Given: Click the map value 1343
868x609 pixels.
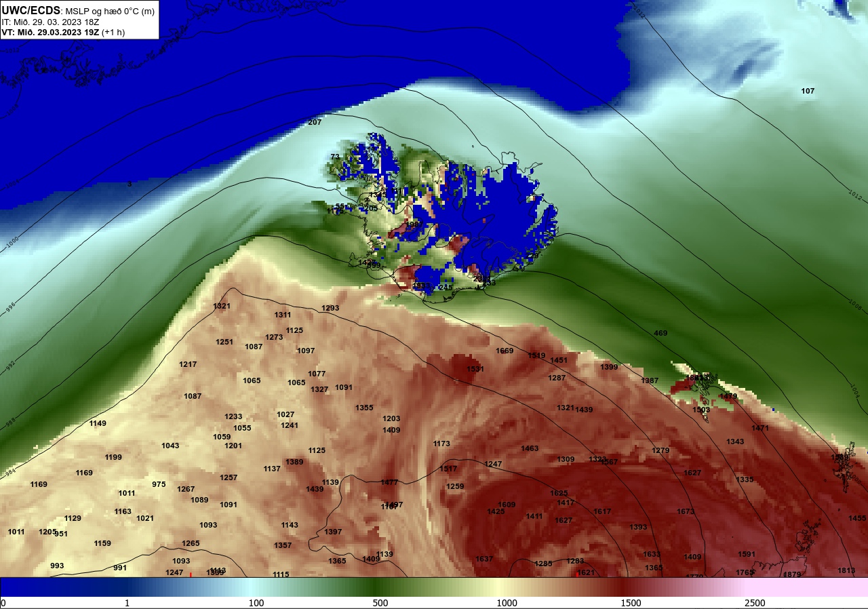Looking at the screenshot, I should [x=735, y=441].
